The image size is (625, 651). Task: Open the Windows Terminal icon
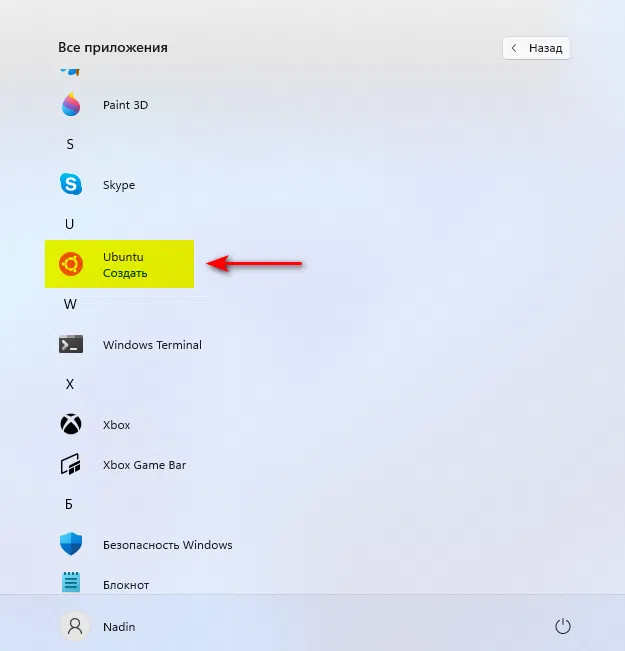(x=71, y=344)
